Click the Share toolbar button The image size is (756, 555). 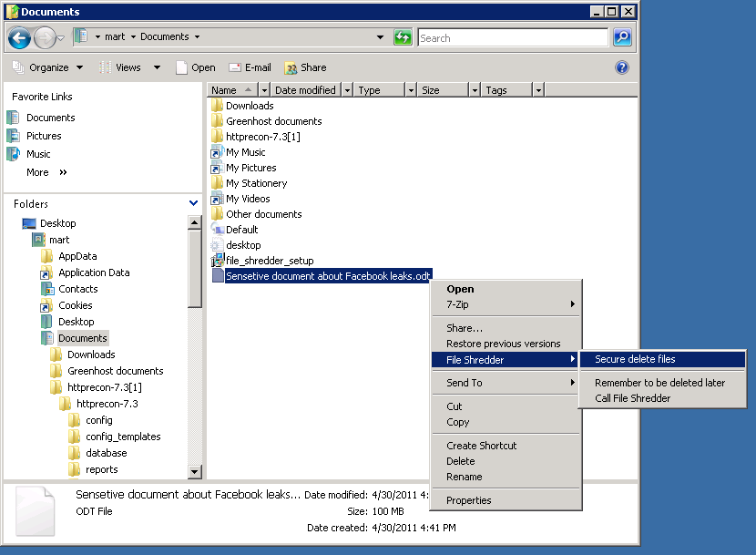(305, 67)
